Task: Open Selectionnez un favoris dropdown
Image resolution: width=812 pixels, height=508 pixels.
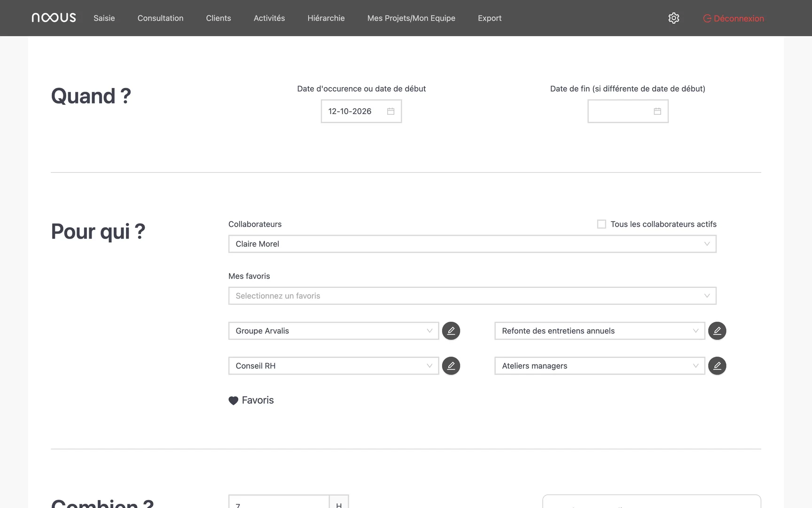Action: [x=472, y=296]
